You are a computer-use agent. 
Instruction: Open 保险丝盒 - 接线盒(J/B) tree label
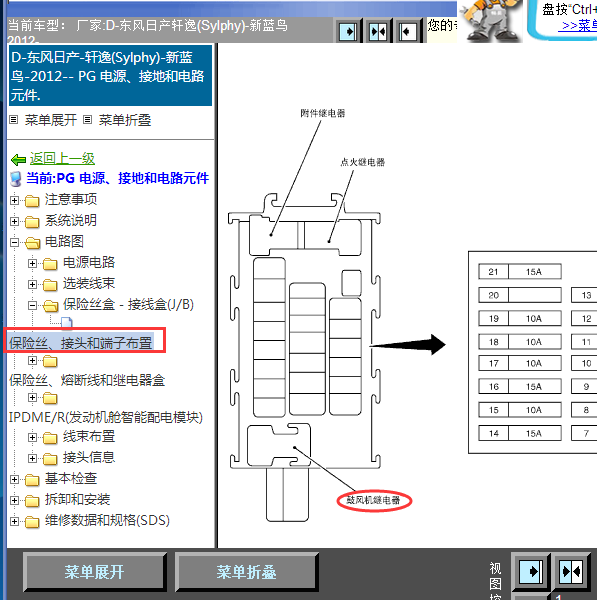[x=128, y=305]
